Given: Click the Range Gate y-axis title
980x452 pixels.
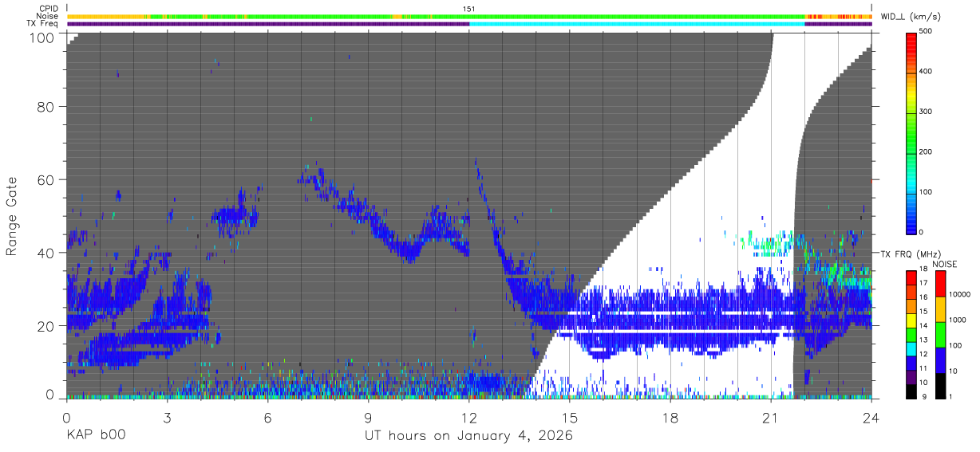Looking at the screenshot, I should (x=12, y=217).
